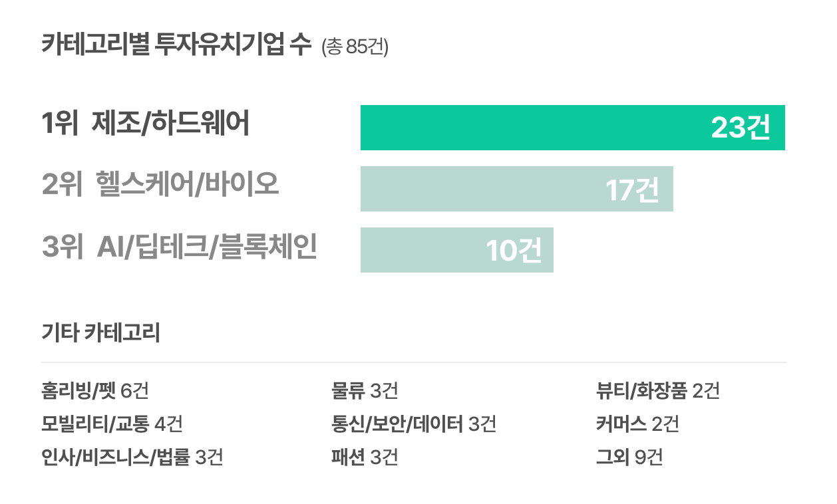The height and width of the screenshot is (504, 837).
Task: Select 인사/비즈니스/법률 3건 entry
Action: click(132, 457)
